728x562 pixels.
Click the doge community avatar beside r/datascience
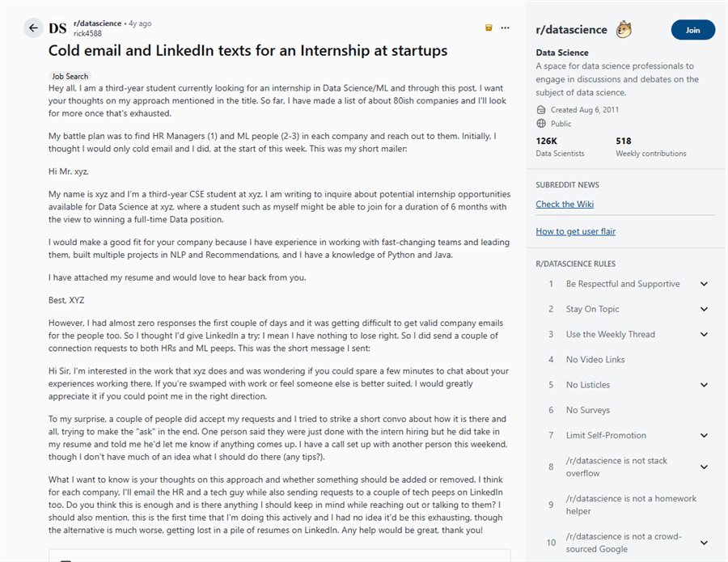tap(623, 28)
